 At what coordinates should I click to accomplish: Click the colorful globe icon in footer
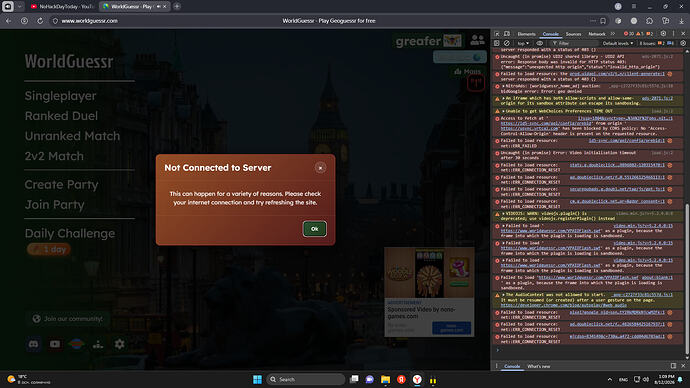[76, 344]
